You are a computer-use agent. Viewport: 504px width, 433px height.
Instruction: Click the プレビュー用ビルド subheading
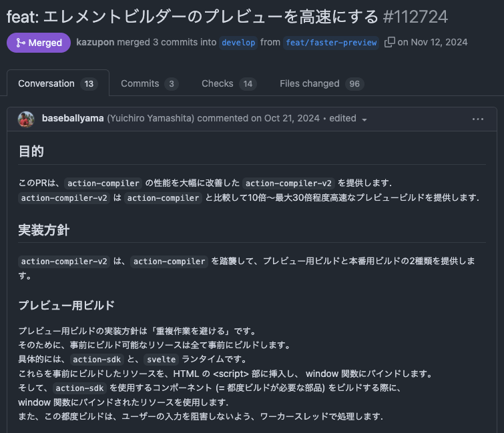pos(66,305)
